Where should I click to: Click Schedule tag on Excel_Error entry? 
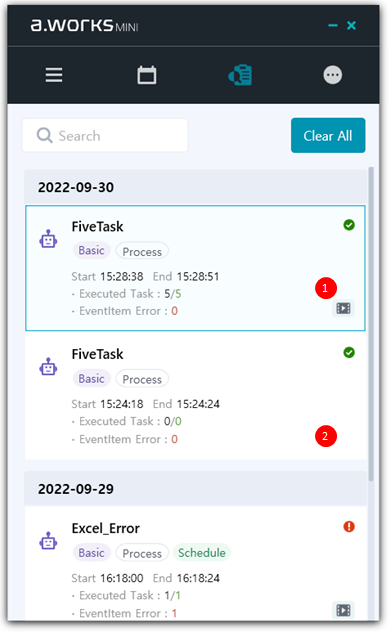coord(202,553)
